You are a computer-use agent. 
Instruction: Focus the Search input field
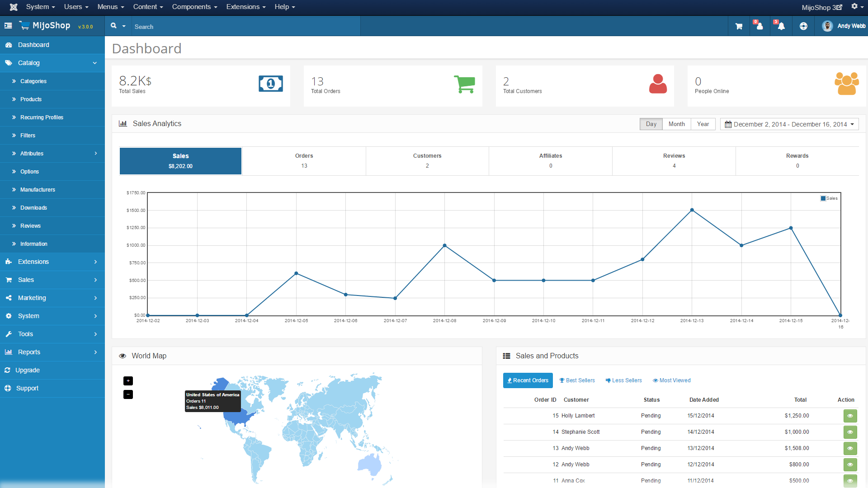246,27
